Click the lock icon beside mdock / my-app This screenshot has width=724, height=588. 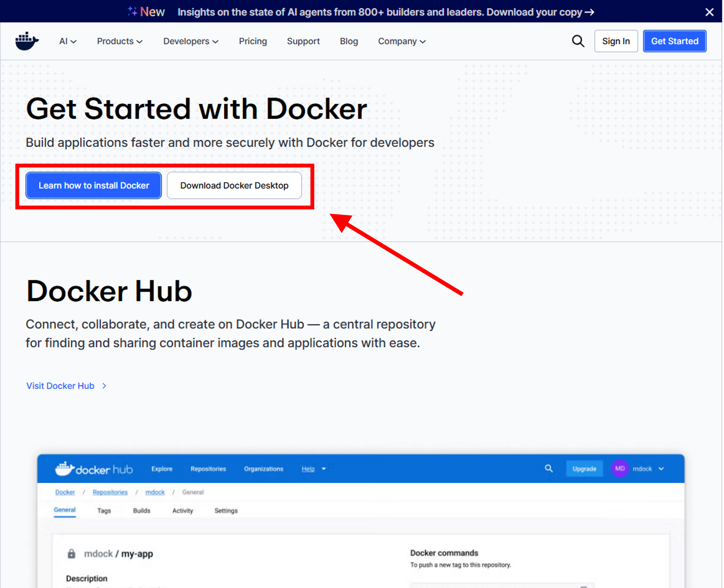[x=71, y=553]
